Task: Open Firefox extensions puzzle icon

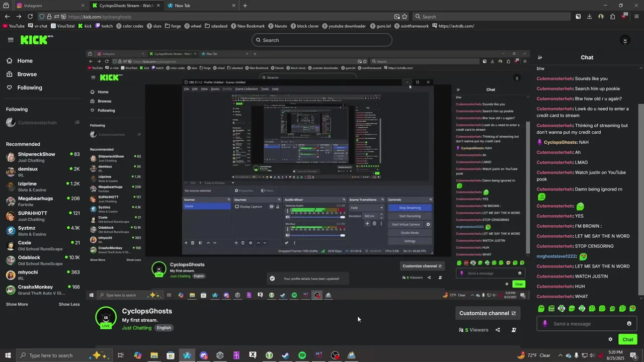Action: 612,17
